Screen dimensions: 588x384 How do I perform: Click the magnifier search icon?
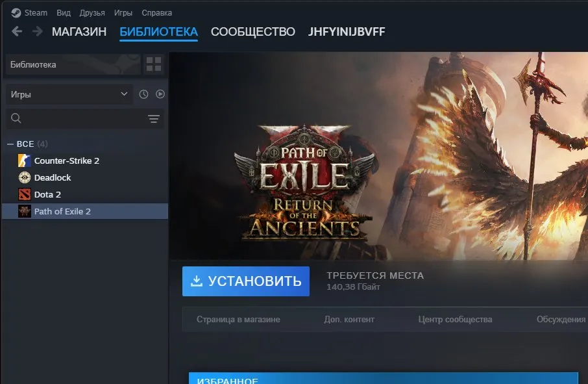(x=16, y=118)
